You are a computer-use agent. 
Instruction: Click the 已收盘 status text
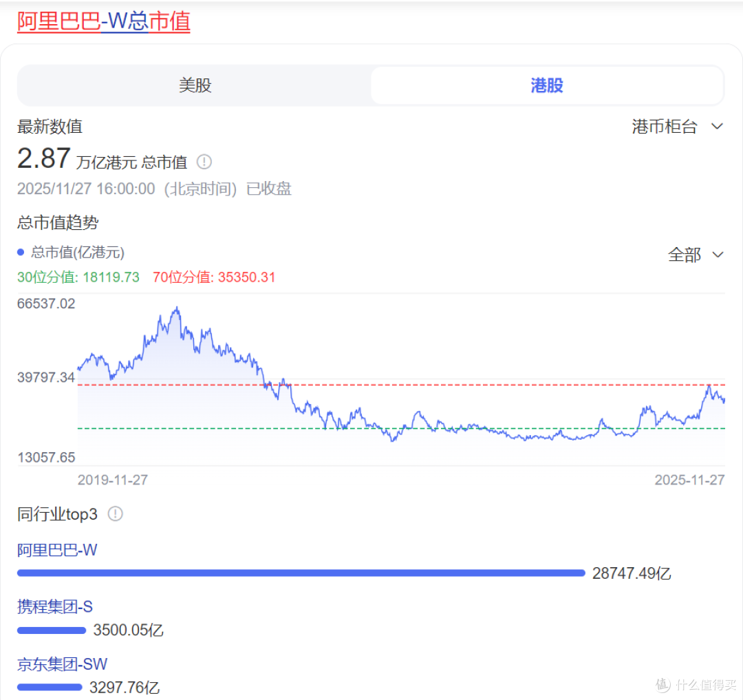point(269,189)
